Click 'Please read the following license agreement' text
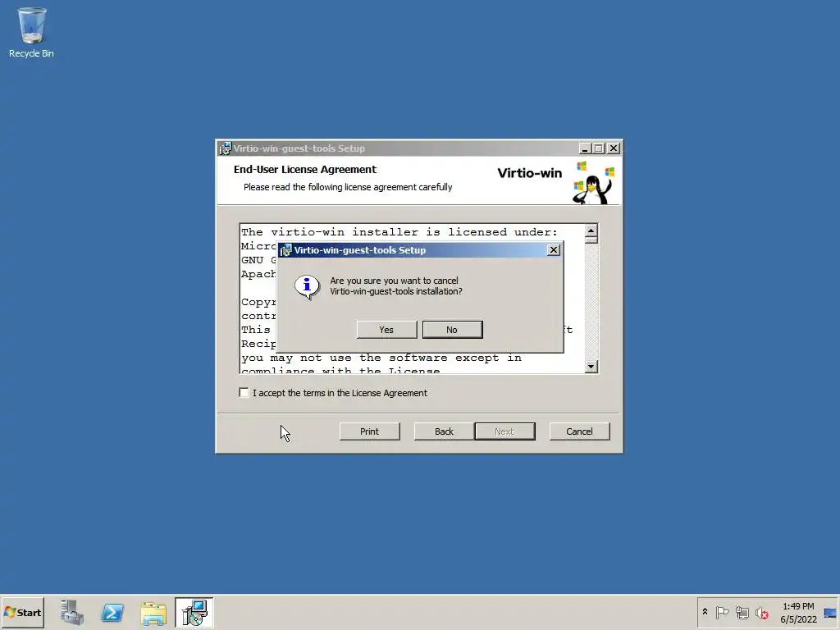 [348, 187]
